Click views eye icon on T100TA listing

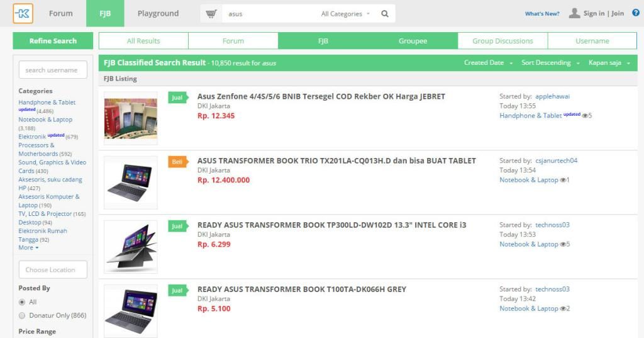563,308
